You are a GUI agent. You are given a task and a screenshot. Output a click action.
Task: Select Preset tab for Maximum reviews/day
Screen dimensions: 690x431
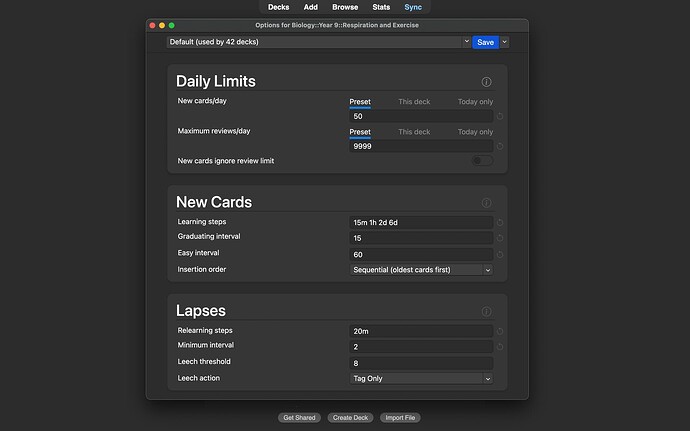pos(360,132)
